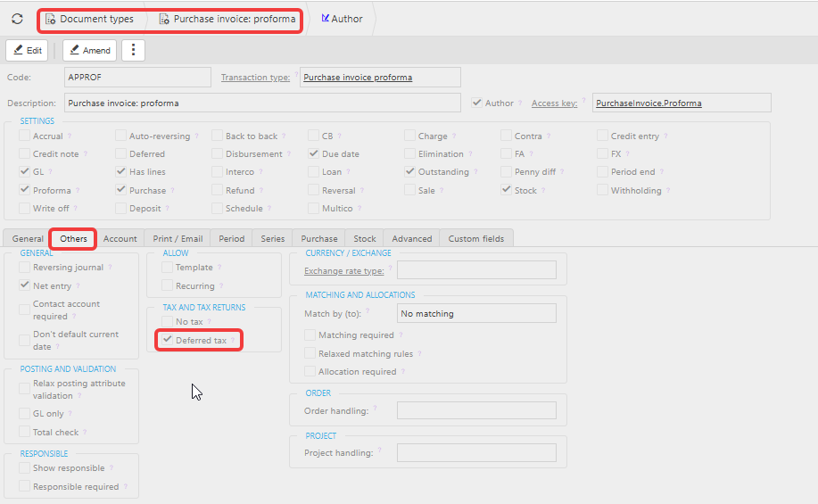Toggle the Net entry checkbox
The width and height of the screenshot is (818, 504).
pos(24,285)
